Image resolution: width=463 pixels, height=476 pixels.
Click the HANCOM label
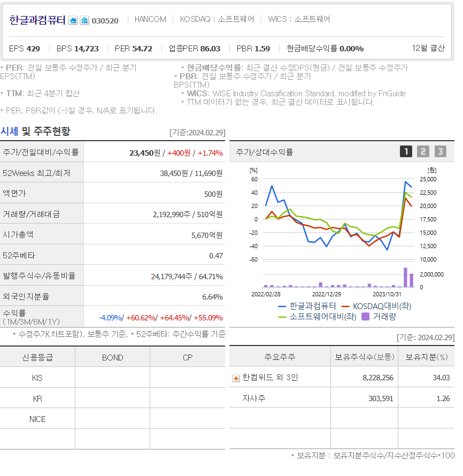150,19
